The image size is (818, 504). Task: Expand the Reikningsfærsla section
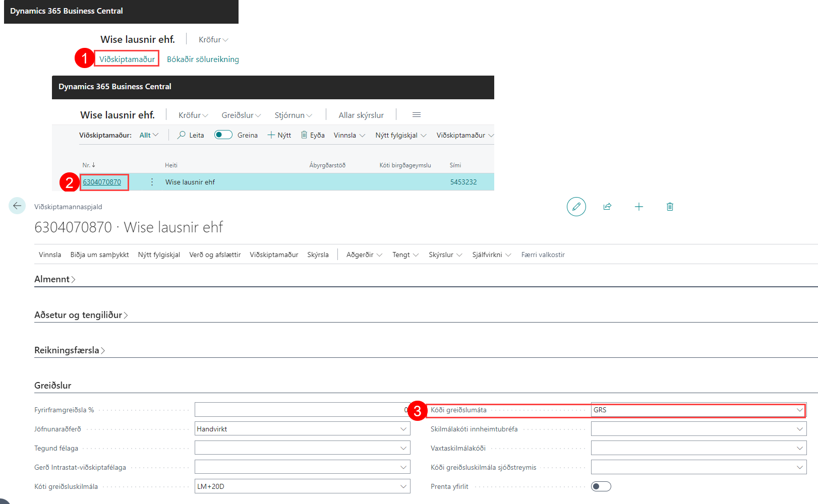[x=69, y=350]
